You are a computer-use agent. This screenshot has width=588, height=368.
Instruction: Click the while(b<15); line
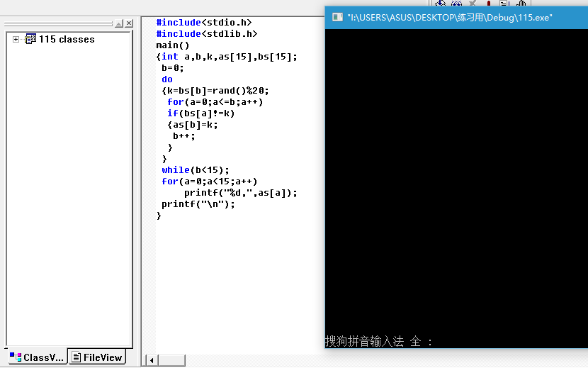pos(195,170)
